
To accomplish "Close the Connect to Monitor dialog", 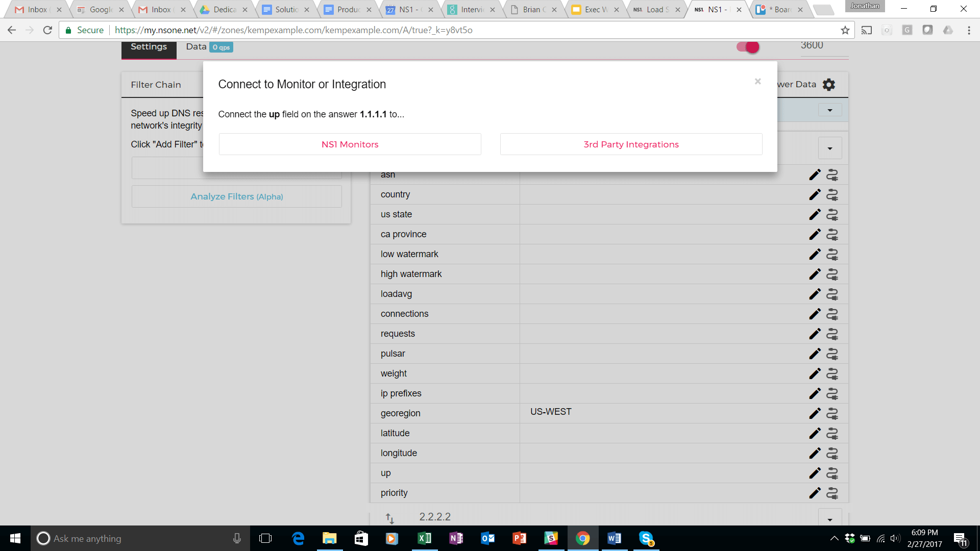I will click(x=757, y=82).
